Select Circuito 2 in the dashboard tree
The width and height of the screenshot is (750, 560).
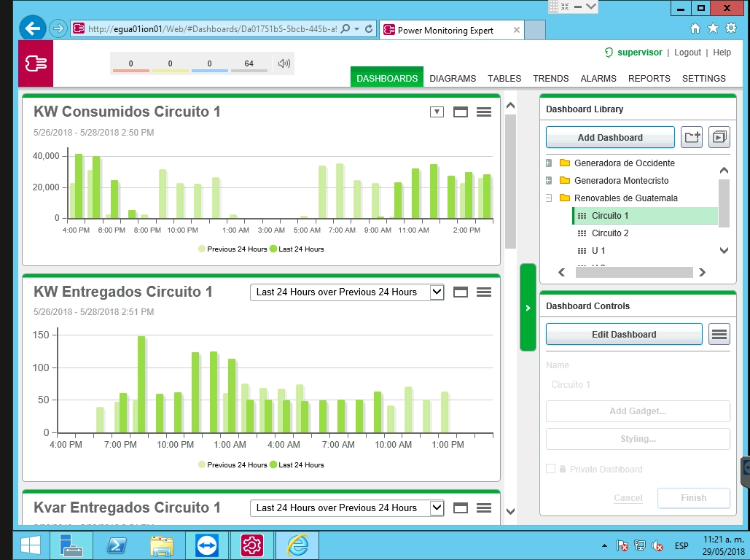click(610, 233)
